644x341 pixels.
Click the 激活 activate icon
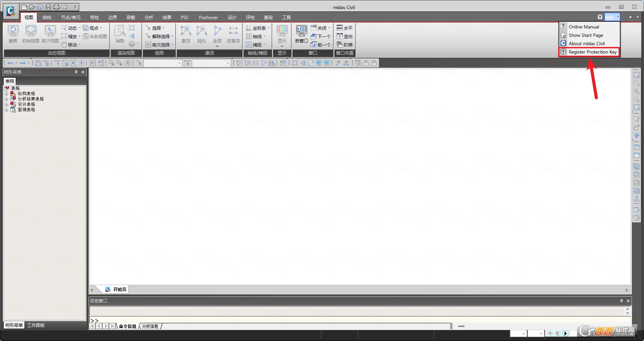tap(186, 34)
